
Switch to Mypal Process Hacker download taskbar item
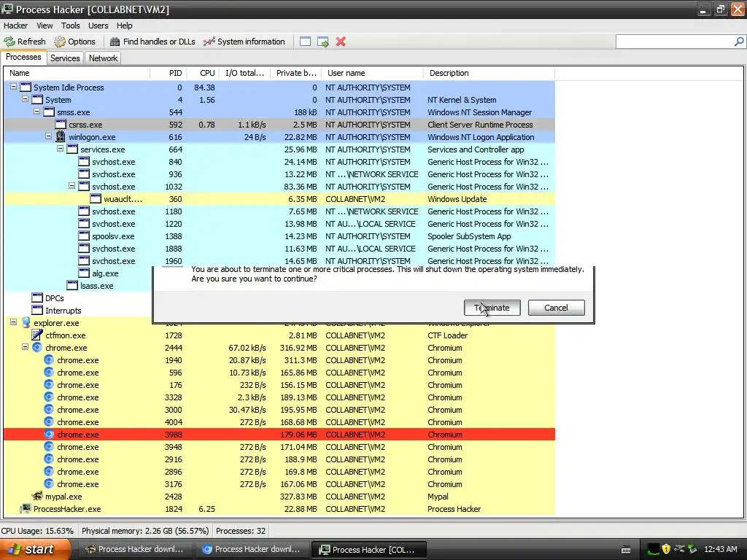134,549
